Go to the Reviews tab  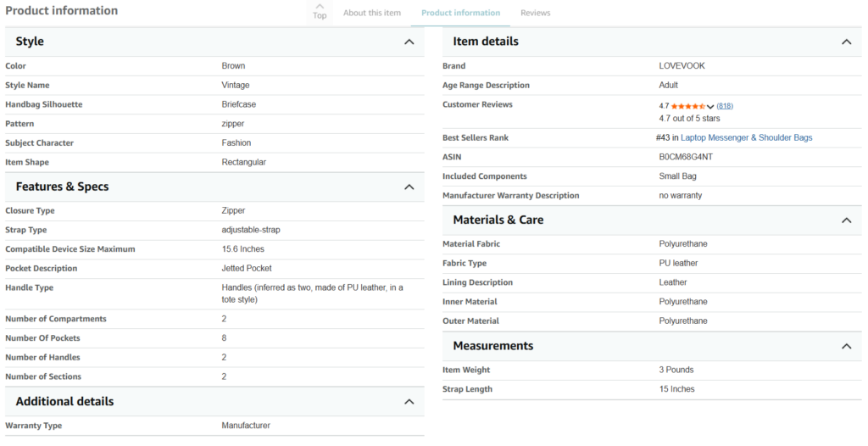coord(536,13)
